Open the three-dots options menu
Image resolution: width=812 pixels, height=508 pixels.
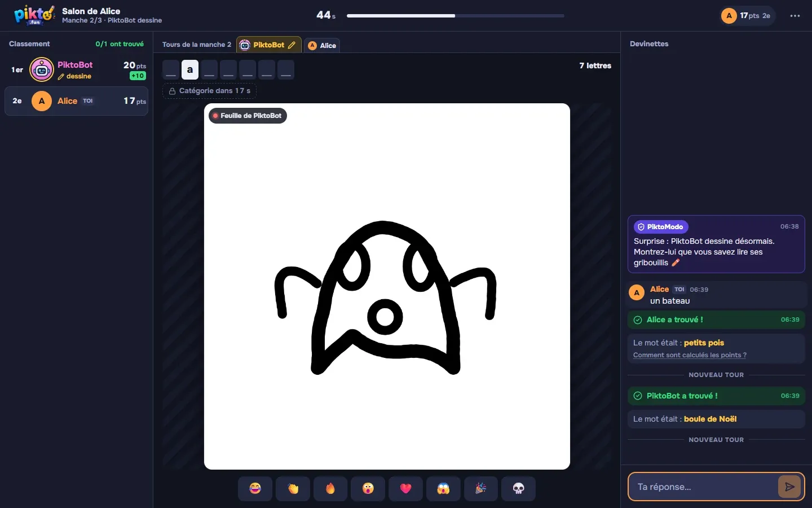(795, 16)
